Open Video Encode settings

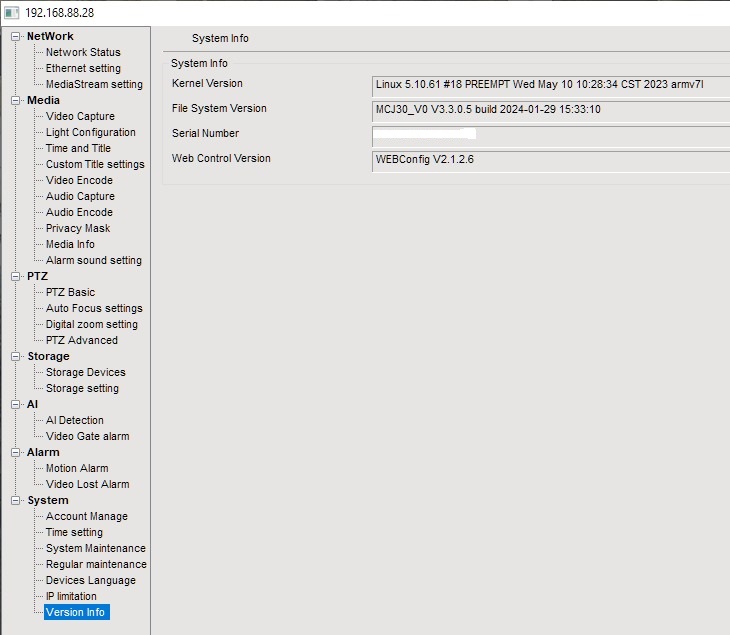pos(79,180)
